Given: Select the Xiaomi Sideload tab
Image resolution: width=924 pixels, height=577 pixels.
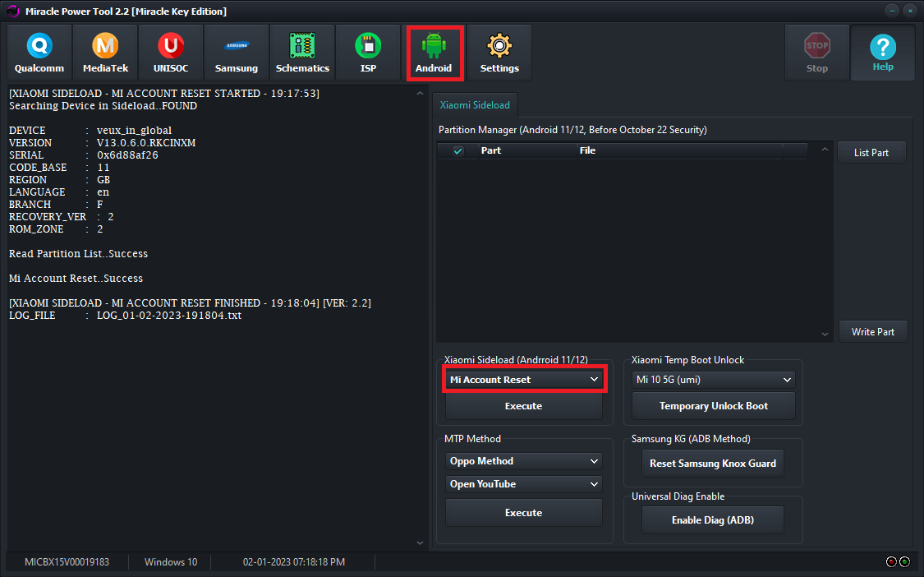Looking at the screenshot, I should coord(475,105).
